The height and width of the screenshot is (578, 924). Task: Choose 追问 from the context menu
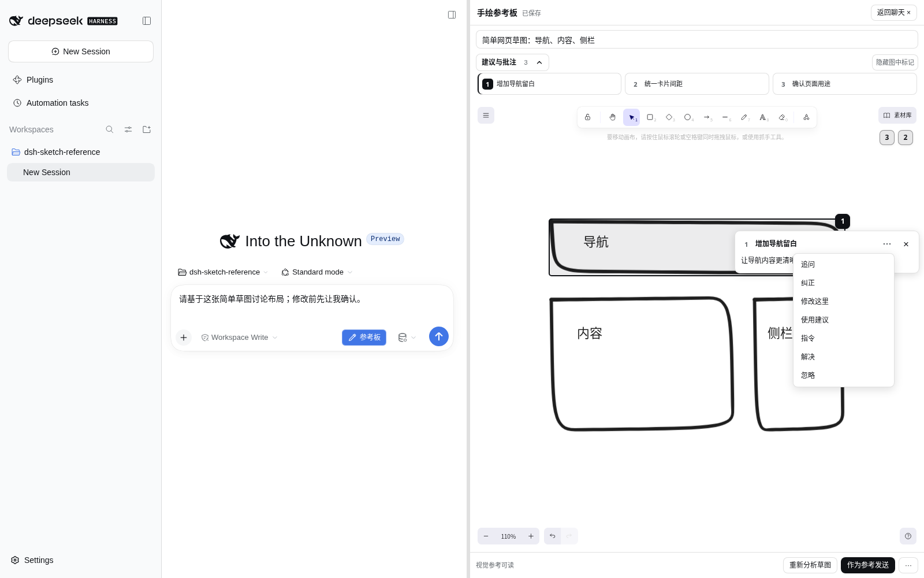pyautogui.click(x=843, y=264)
